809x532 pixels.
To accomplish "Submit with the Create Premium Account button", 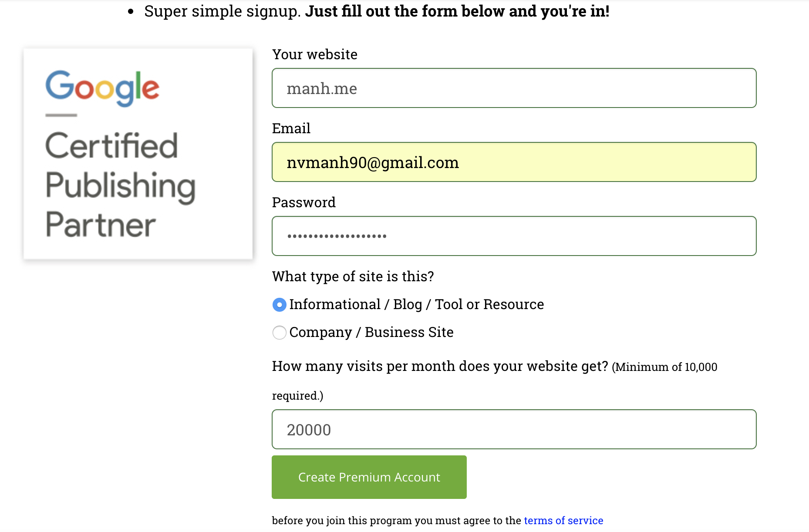I will click(x=369, y=477).
